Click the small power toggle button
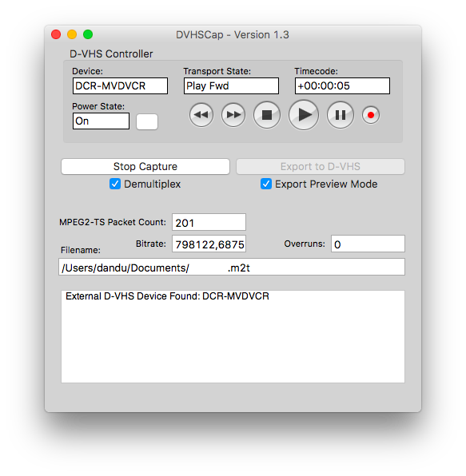 point(147,121)
